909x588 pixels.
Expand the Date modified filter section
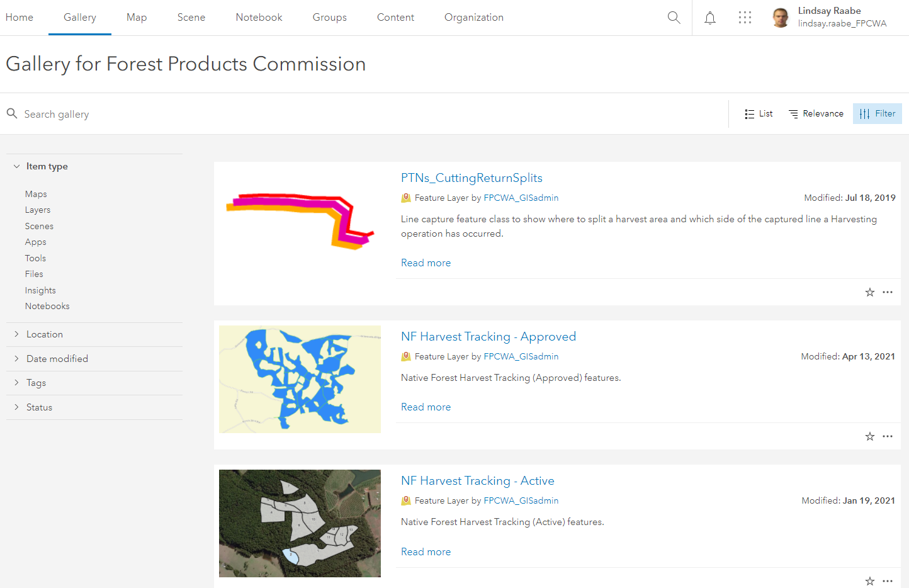tap(57, 359)
